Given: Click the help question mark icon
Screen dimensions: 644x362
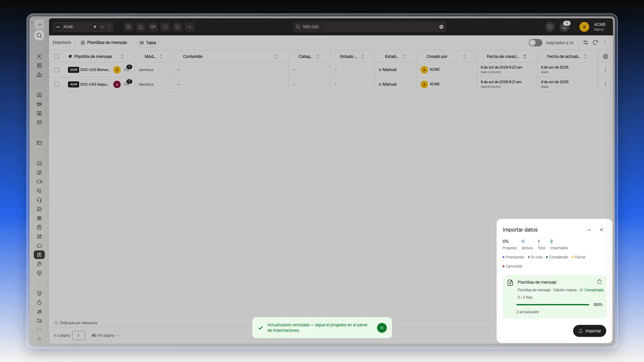Looking at the screenshot, I should point(550,27).
